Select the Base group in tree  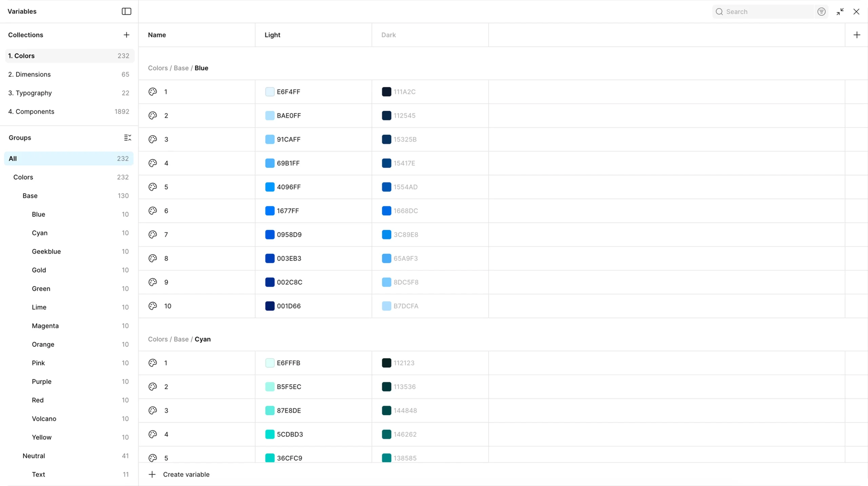coord(30,196)
